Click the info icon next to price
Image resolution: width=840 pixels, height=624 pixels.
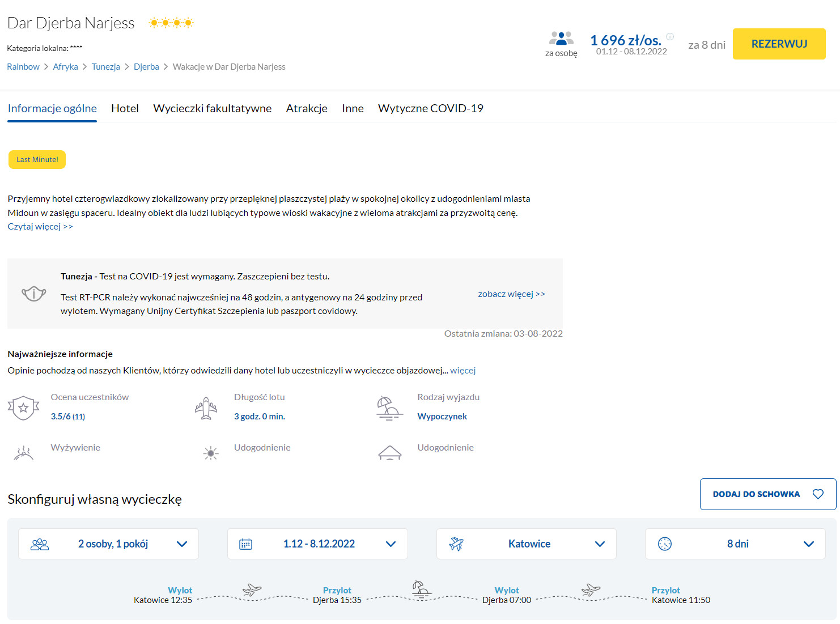click(x=670, y=36)
